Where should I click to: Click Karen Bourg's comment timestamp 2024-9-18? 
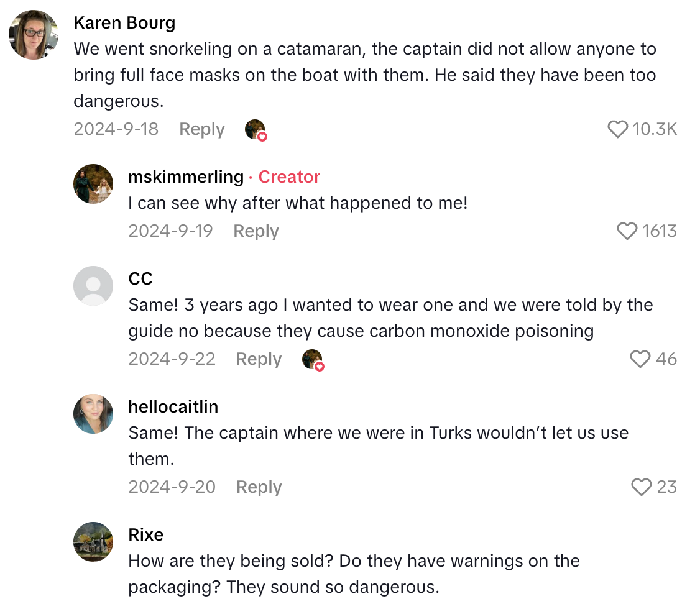click(116, 129)
